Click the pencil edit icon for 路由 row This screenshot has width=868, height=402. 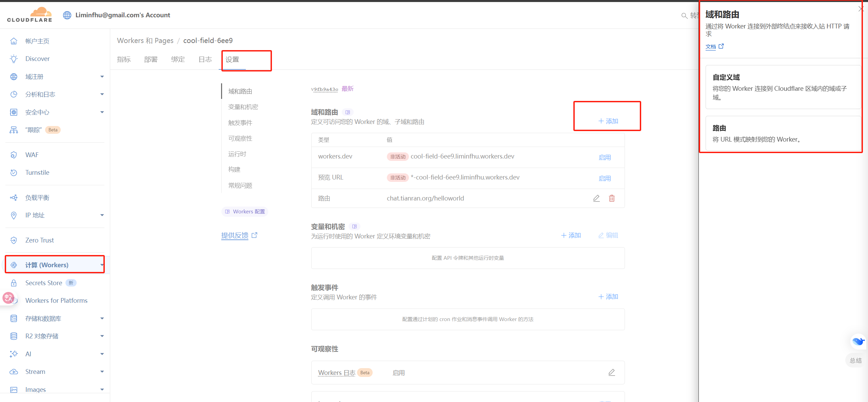click(596, 198)
